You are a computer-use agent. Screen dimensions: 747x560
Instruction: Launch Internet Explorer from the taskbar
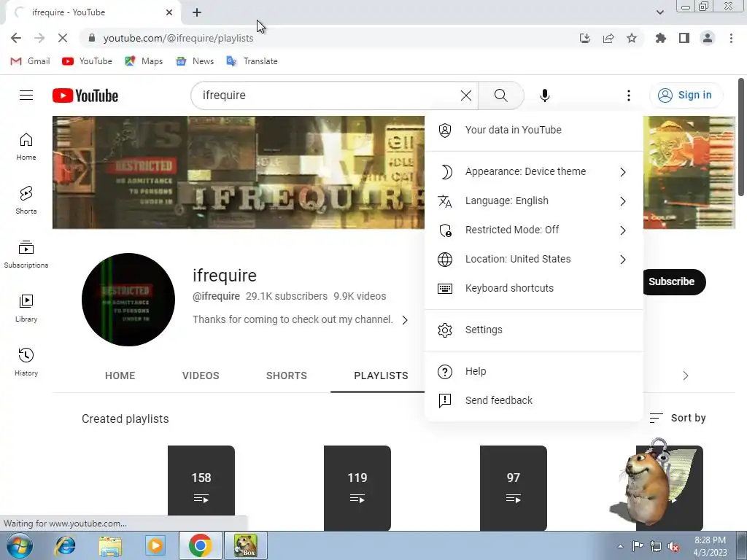(x=65, y=545)
